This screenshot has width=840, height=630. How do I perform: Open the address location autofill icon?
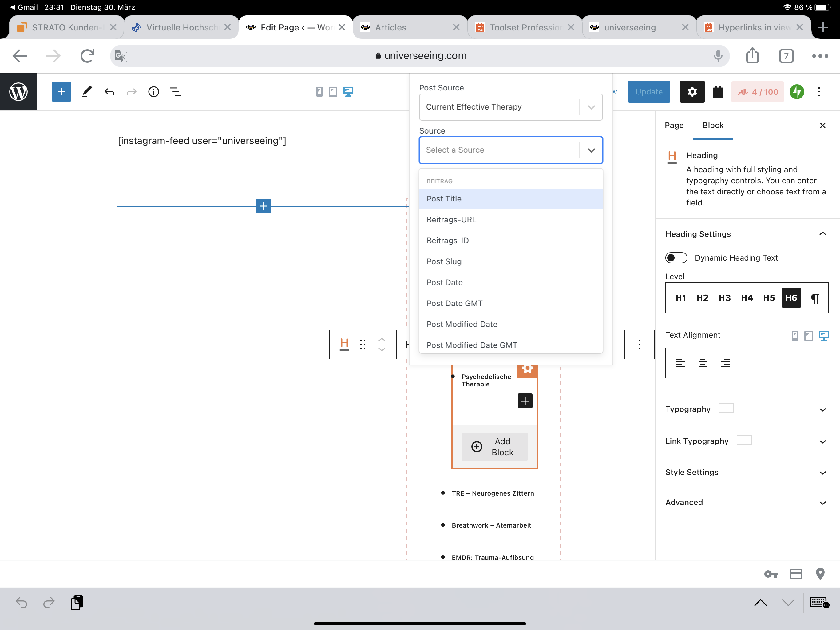820,574
